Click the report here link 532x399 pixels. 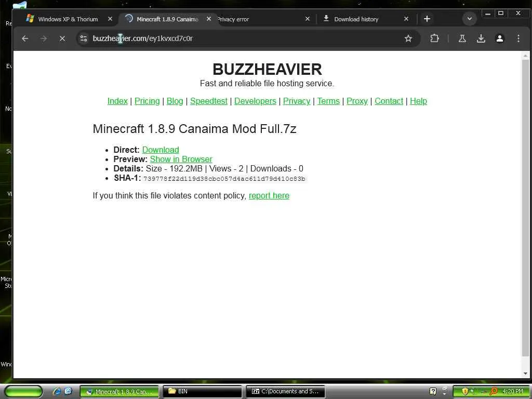269,196
